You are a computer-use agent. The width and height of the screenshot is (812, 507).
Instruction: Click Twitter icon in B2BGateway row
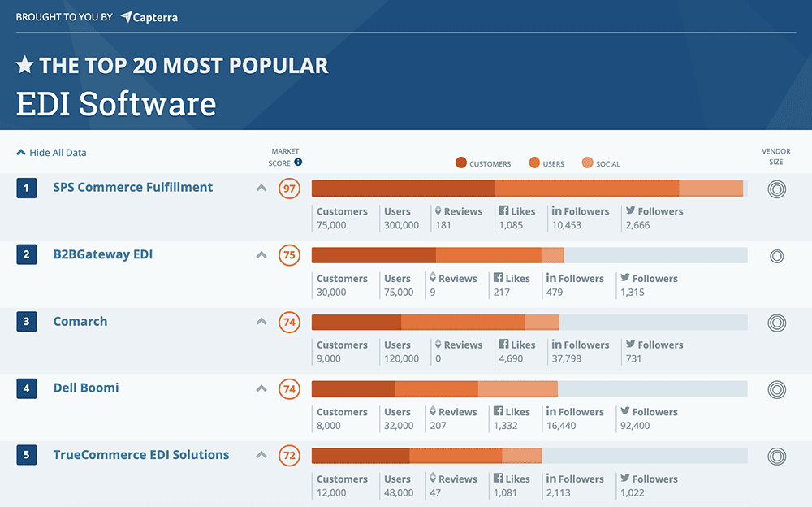(x=625, y=277)
